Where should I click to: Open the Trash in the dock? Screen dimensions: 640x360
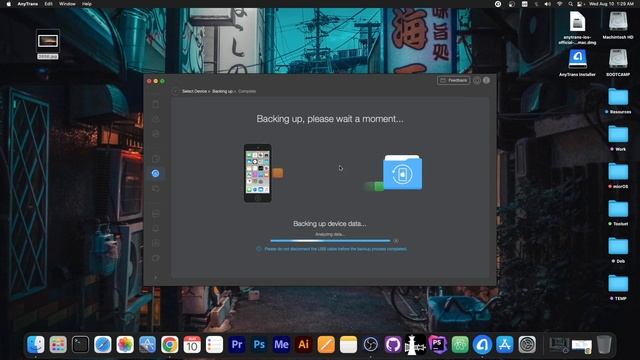pos(604,344)
